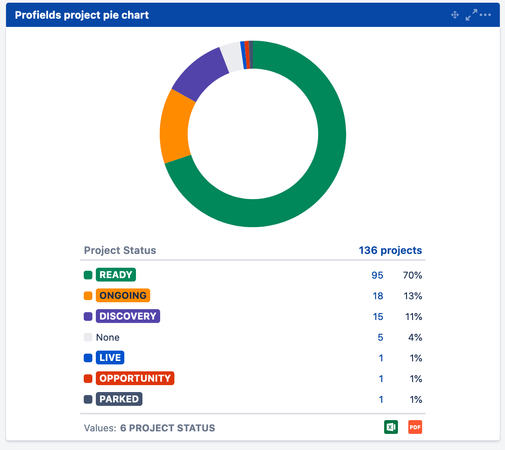505x450 pixels.
Task: Open the 95 READY projects count
Action: click(x=377, y=275)
